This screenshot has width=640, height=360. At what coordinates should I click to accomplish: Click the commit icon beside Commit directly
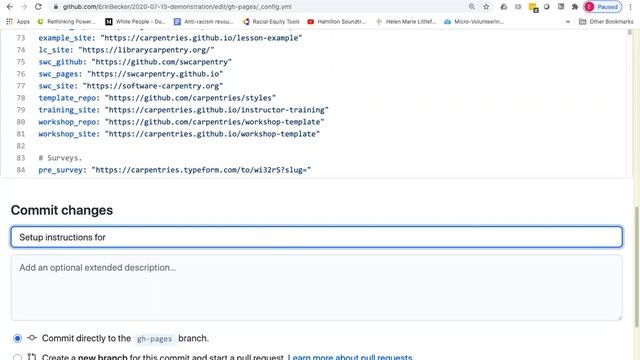pos(32,338)
